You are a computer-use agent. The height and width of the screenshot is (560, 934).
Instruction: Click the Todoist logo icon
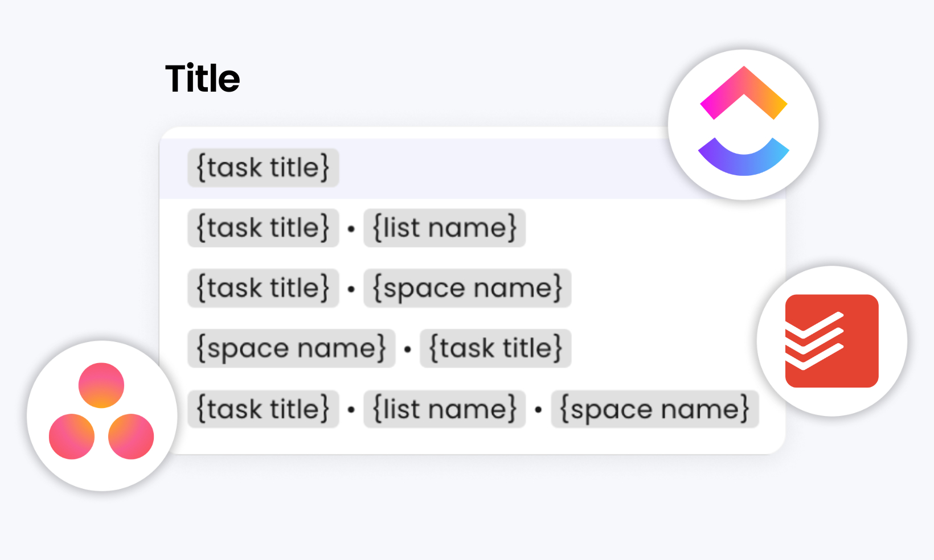pyautogui.click(x=832, y=341)
